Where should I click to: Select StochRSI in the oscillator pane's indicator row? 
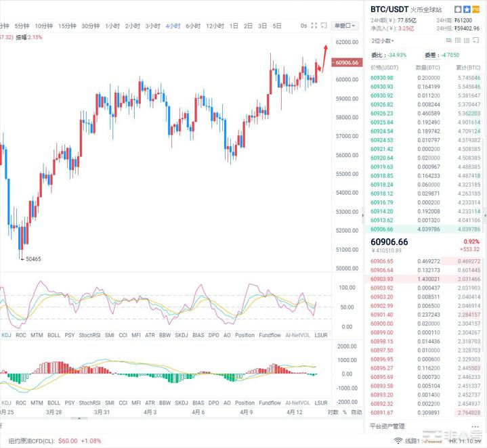click(89, 335)
